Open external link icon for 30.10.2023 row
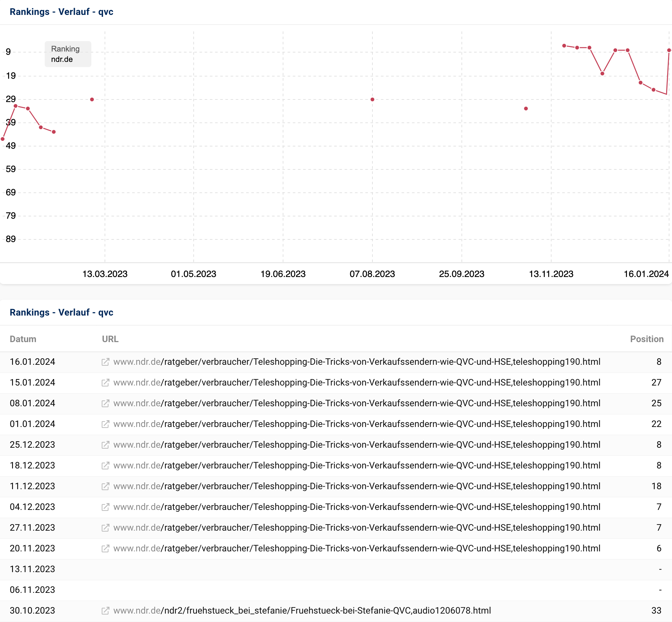672x622 pixels. click(x=105, y=611)
